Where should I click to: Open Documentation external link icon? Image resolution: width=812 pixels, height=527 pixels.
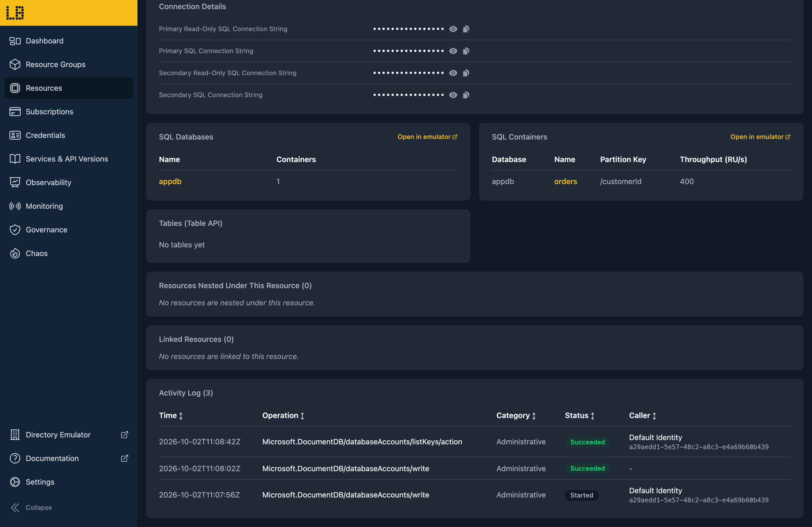click(x=125, y=459)
